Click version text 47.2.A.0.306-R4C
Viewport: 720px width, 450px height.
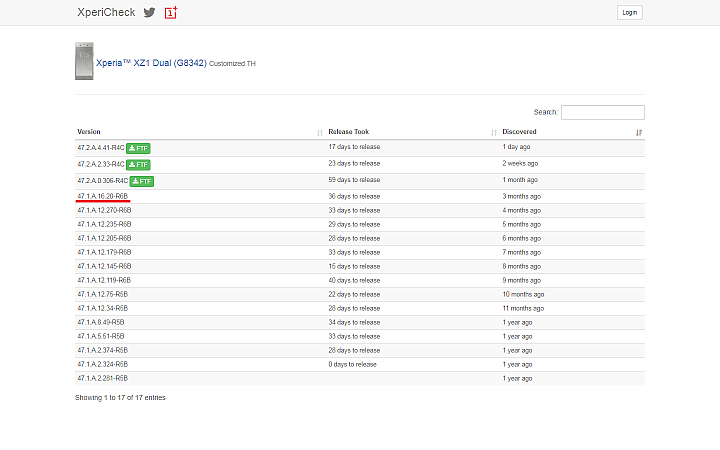click(102, 180)
